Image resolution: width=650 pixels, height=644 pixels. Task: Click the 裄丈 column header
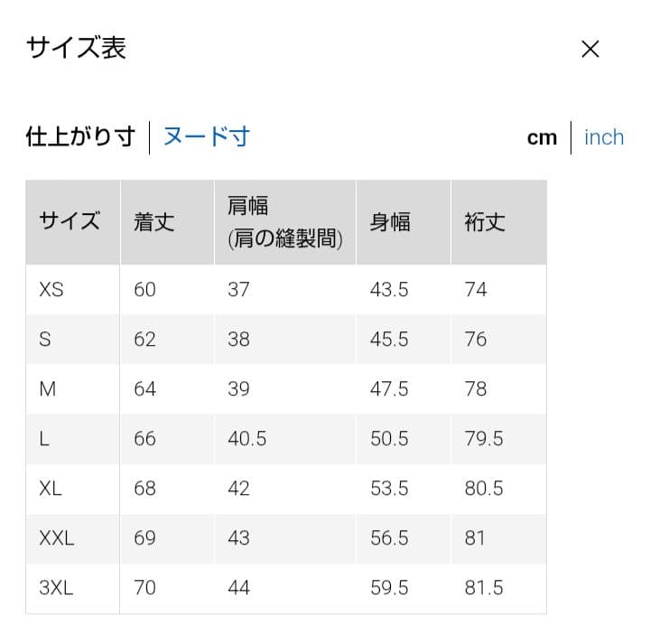tap(485, 222)
